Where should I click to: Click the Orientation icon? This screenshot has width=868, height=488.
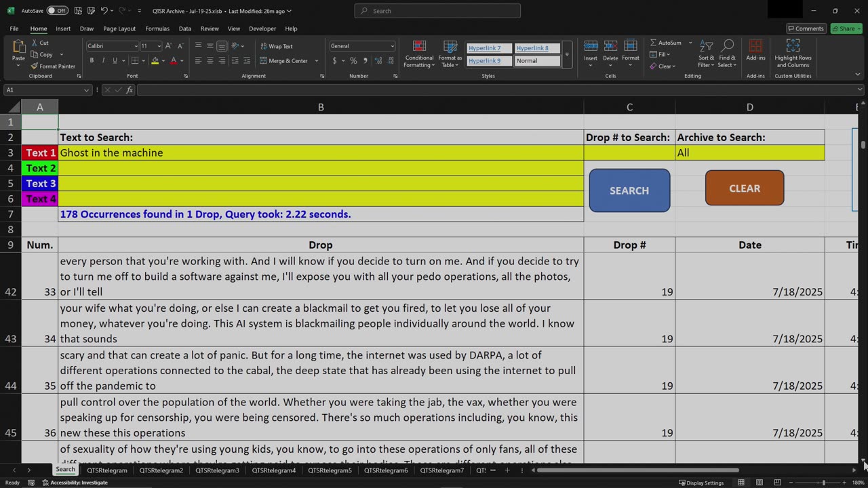tap(235, 46)
